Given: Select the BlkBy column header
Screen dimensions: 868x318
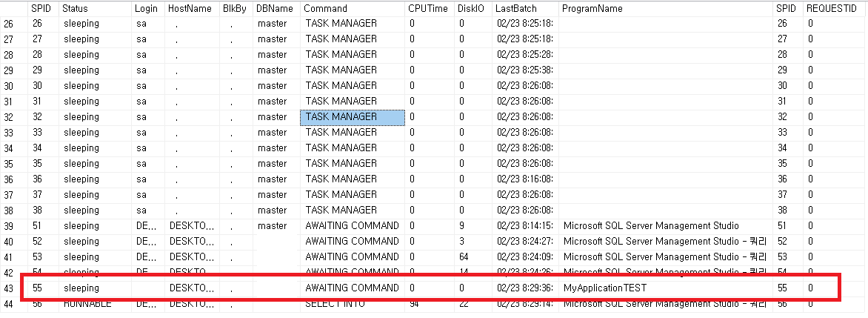Looking at the screenshot, I should pyautogui.click(x=236, y=8).
